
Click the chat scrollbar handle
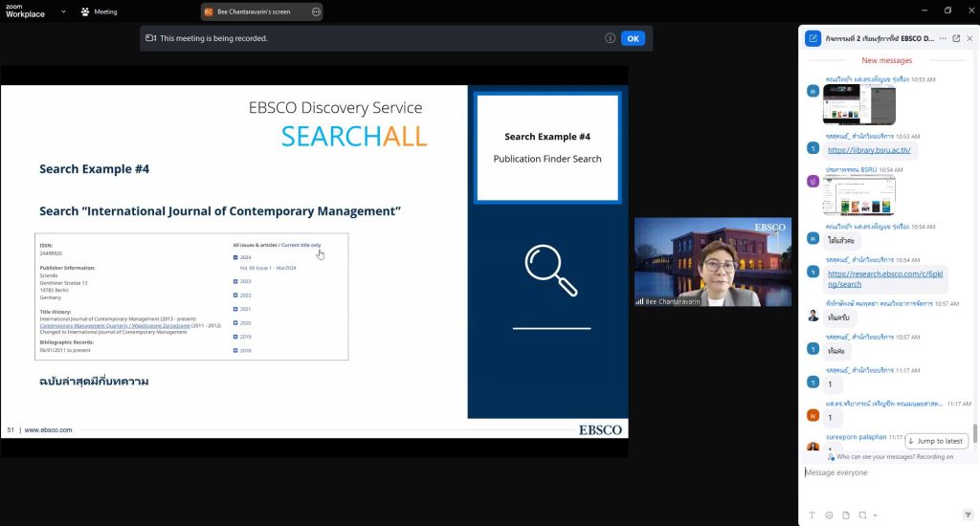[974, 432]
